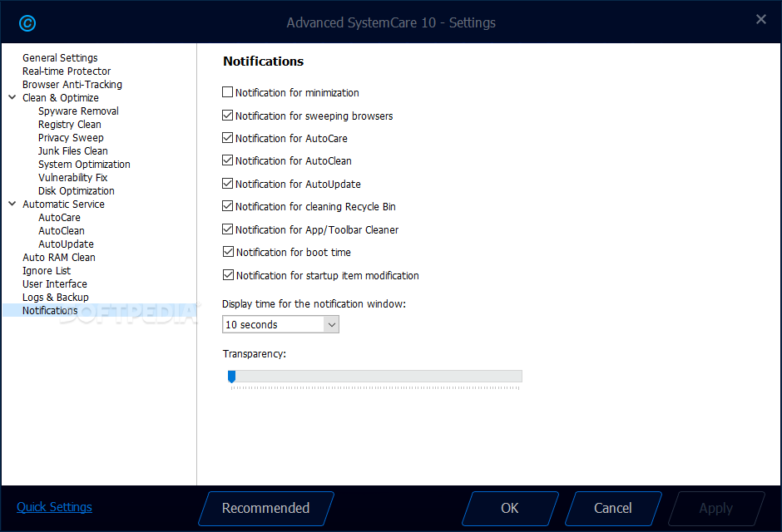
Task: Select Registry Clean in sidebar
Action: pyautogui.click(x=69, y=125)
